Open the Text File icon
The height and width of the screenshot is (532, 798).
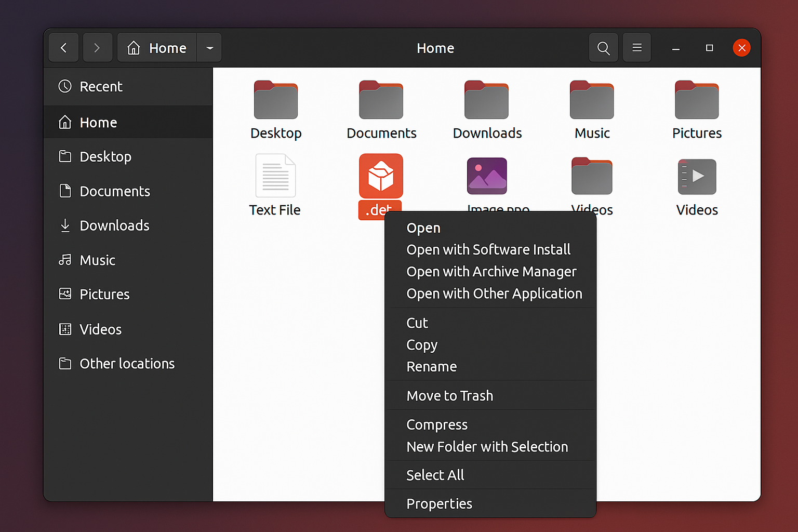pos(275,176)
